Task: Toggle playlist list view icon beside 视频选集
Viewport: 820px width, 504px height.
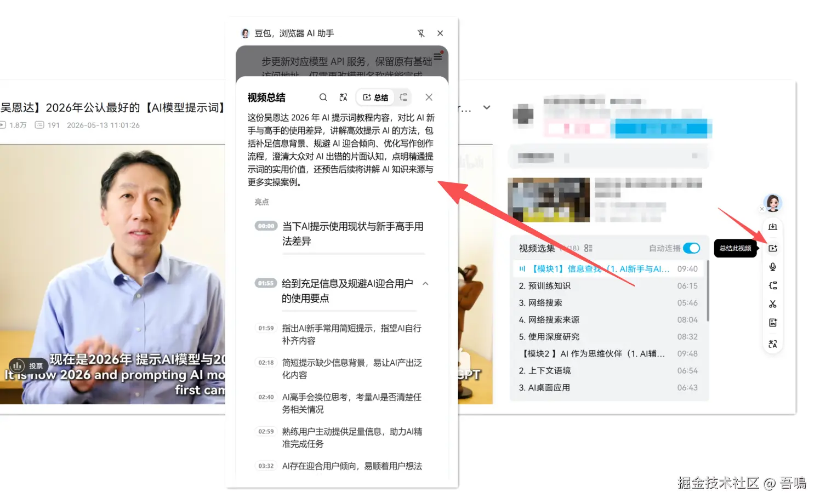Action: [x=588, y=248]
